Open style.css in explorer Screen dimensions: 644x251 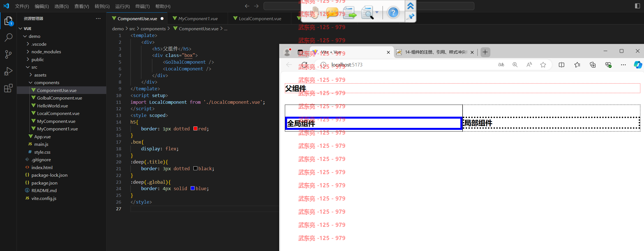(42, 152)
